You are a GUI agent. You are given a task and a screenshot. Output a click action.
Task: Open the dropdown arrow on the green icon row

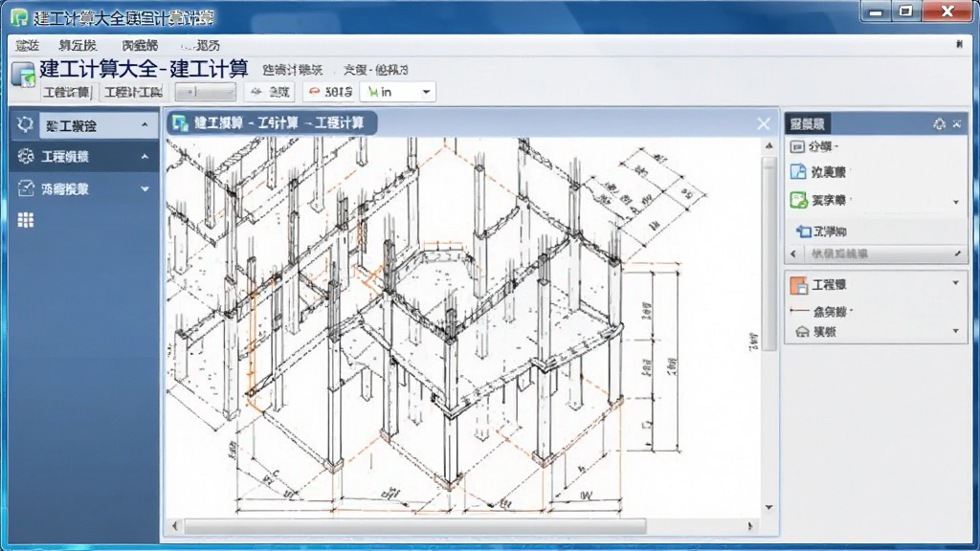click(956, 202)
